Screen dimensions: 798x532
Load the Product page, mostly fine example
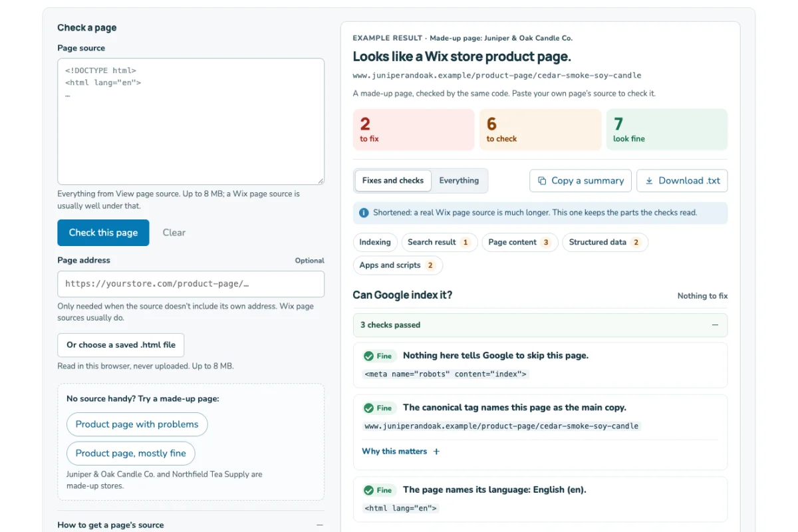pos(131,454)
